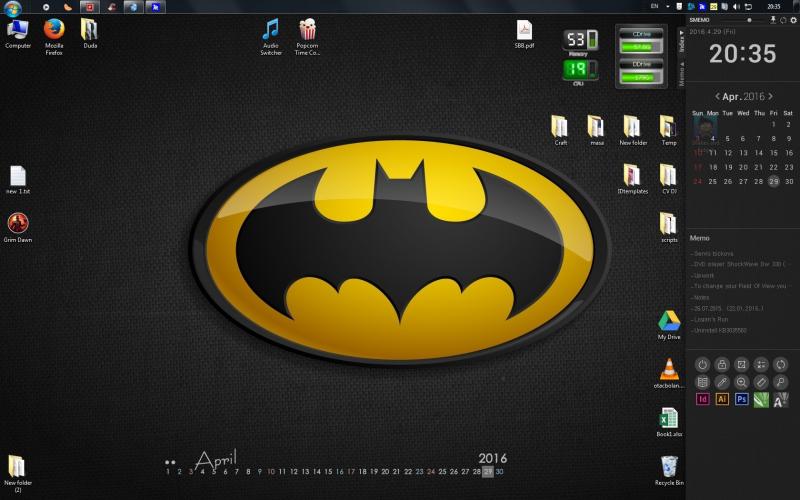Click the magnifier zoom-in tool icon
800x500 pixels.
click(741, 382)
